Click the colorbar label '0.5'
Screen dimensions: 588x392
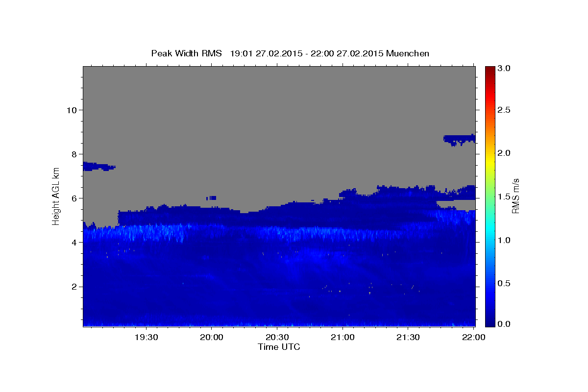[504, 284]
